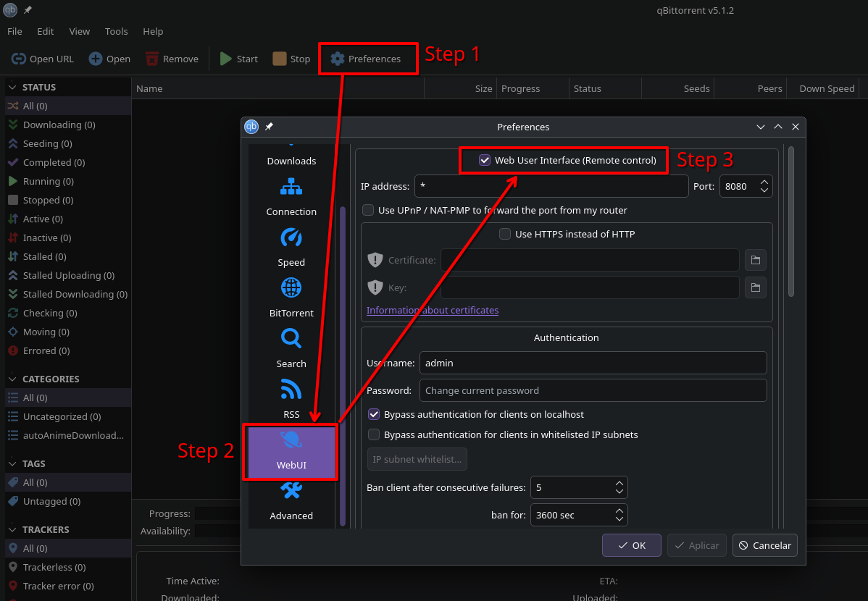The image size is (868, 601).
Task: Select the RSS preferences category
Action: point(291,399)
